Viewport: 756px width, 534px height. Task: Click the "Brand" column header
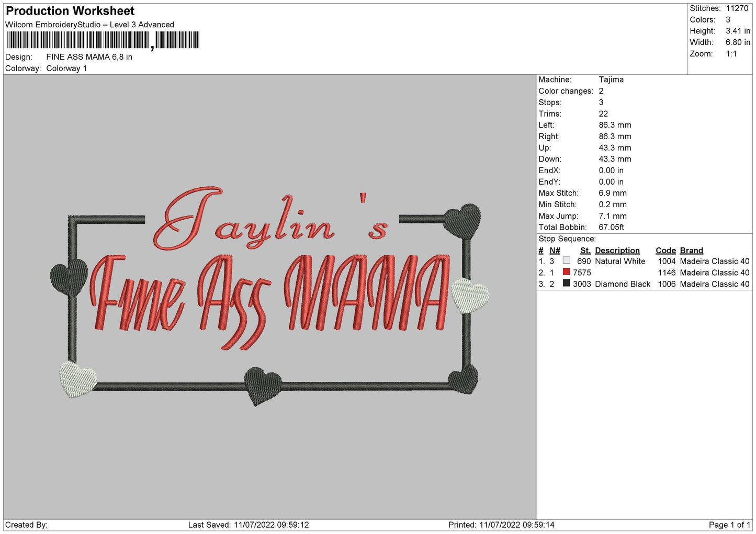[x=692, y=251]
